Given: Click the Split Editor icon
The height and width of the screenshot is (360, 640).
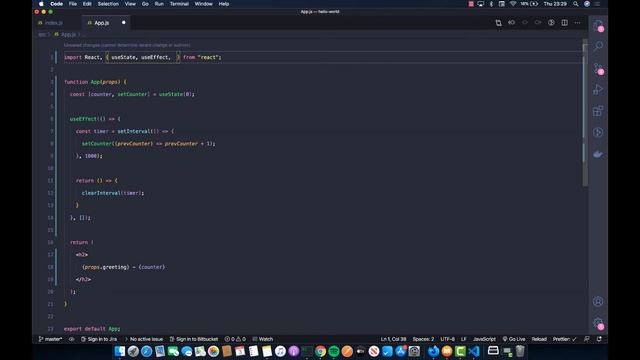Looking at the screenshot, I should pos(564,23).
